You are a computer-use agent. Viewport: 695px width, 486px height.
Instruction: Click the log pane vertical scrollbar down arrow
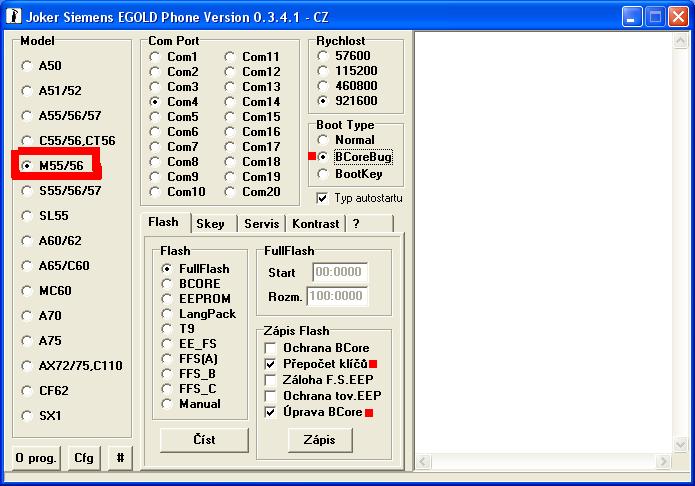680,444
